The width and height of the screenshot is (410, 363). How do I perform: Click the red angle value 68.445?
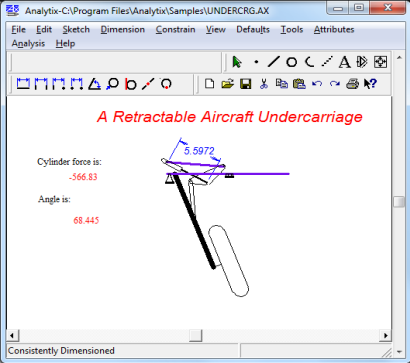coord(86,220)
